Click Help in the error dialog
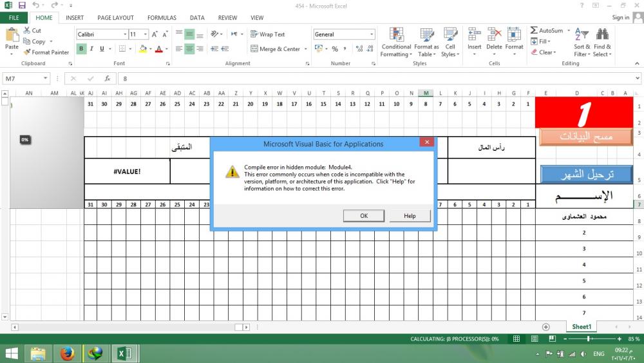The height and width of the screenshot is (363, 644). (x=410, y=216)
